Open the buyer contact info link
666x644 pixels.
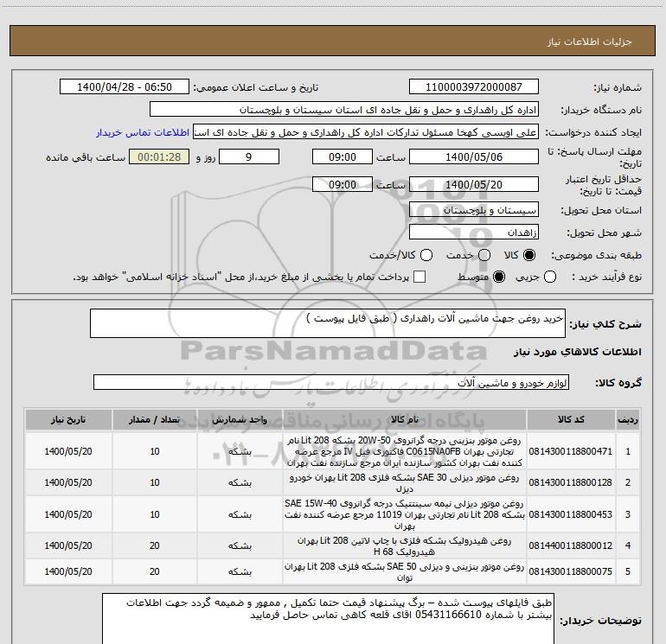143,132
